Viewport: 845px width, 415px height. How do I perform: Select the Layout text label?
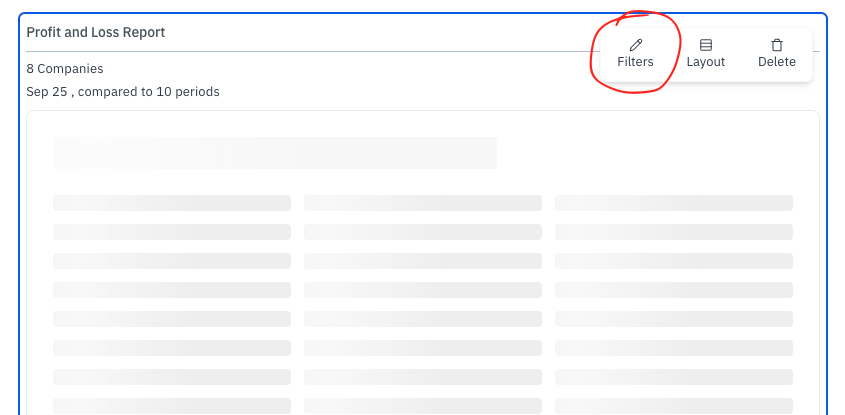705,62
